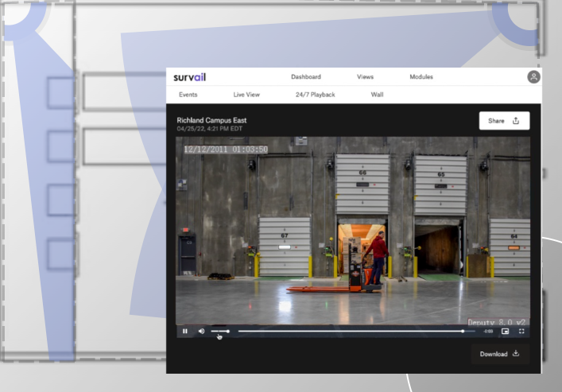The width and height of the screenshot is (562, 392).
Task: Enter fullscreen video mode
Action: pos(521,331)
